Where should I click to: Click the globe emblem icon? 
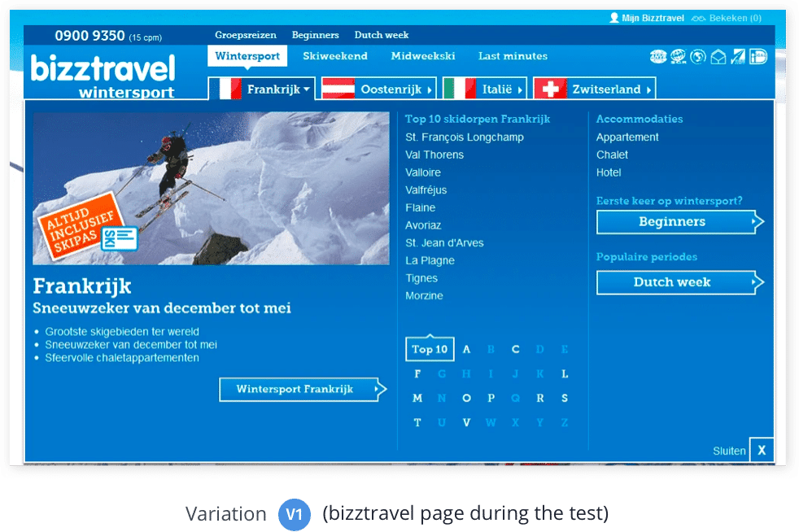tap(697, 57)
